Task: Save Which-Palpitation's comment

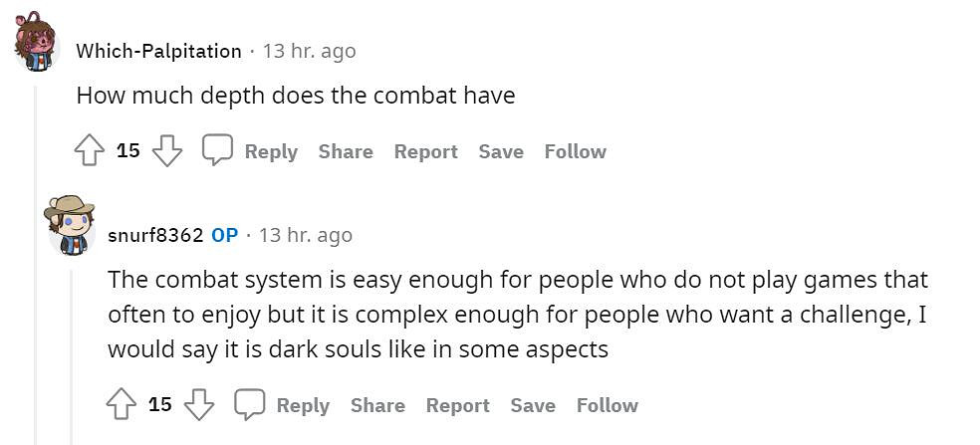Action: pyautogui.click(x=500, y=151)
